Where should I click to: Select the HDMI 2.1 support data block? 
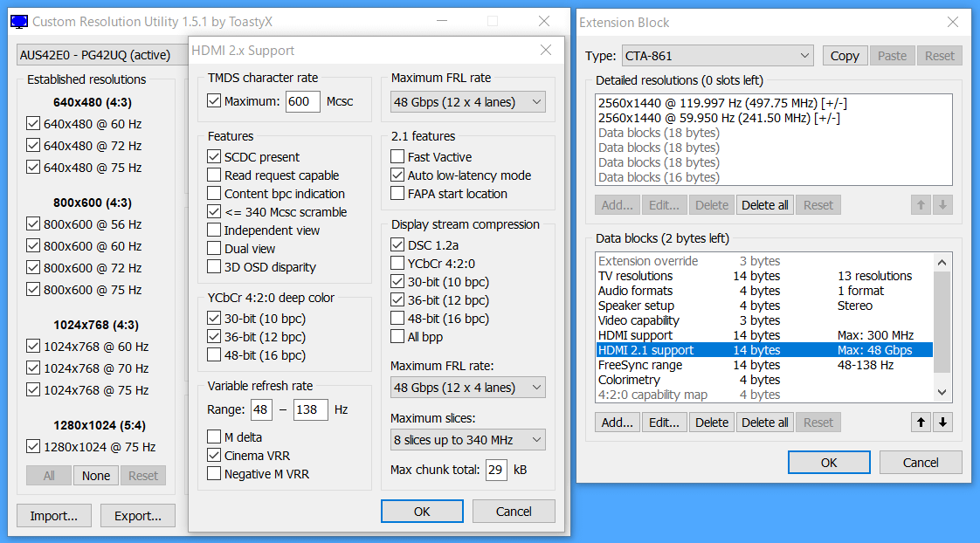(765, 350)
